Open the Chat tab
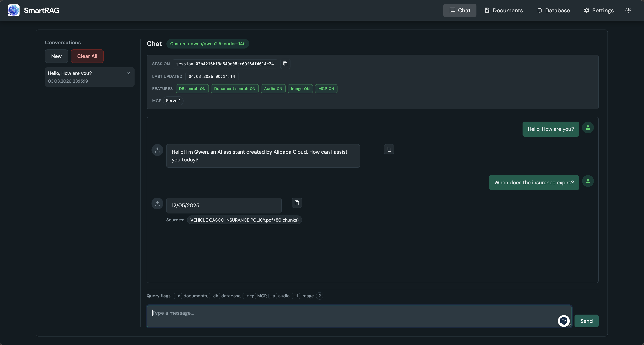Viewport: 644px width, 345px height. click(459, 11)
